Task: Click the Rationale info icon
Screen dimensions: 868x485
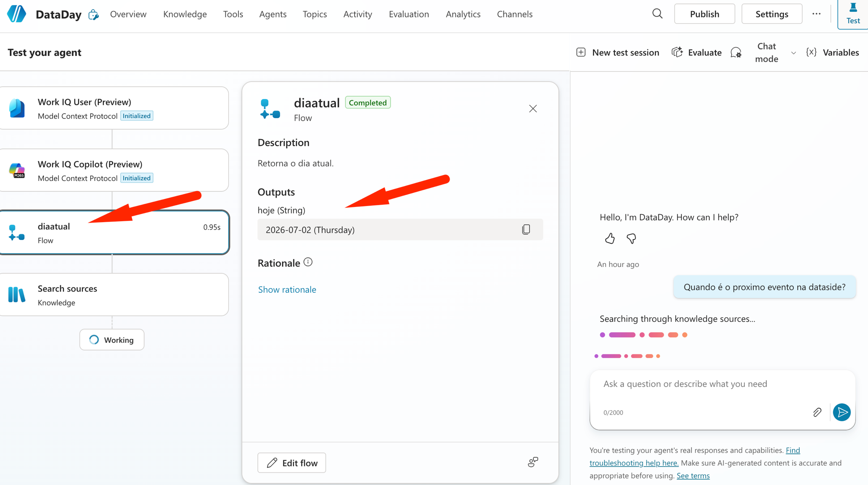Action: click(x=308, y=262)
